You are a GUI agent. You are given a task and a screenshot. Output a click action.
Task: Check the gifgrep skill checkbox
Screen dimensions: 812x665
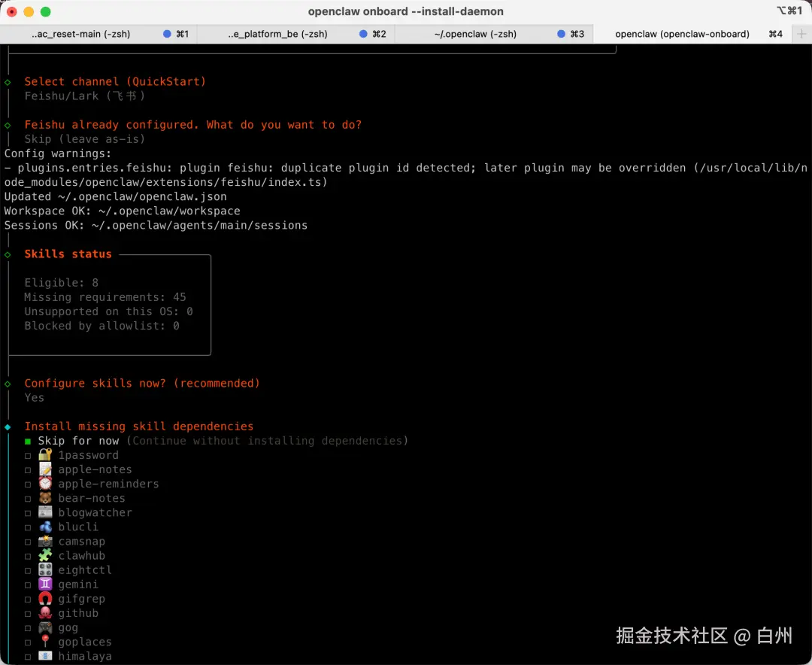pyautogui.click(x=28, y=600)
